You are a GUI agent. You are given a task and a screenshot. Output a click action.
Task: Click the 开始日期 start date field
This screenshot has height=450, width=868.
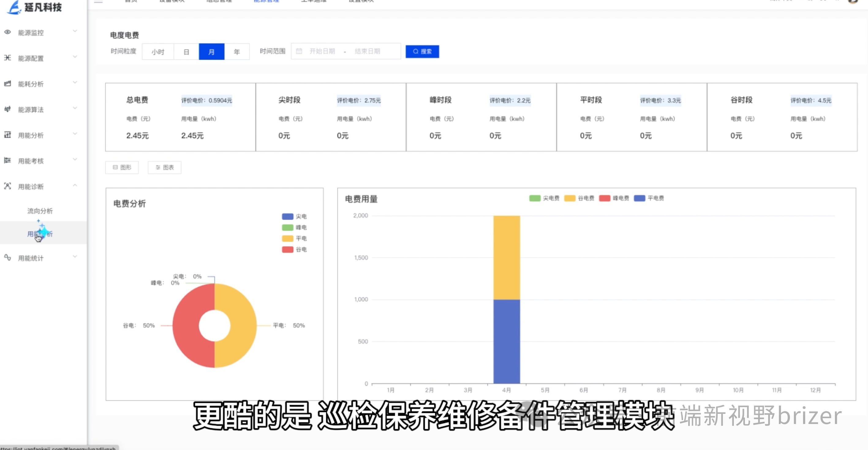(x=322, y=51)
